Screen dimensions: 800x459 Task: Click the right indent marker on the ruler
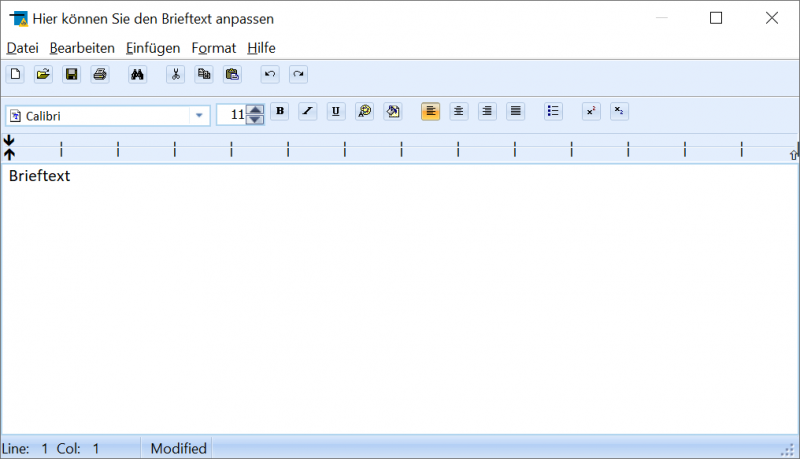[793, 155]
